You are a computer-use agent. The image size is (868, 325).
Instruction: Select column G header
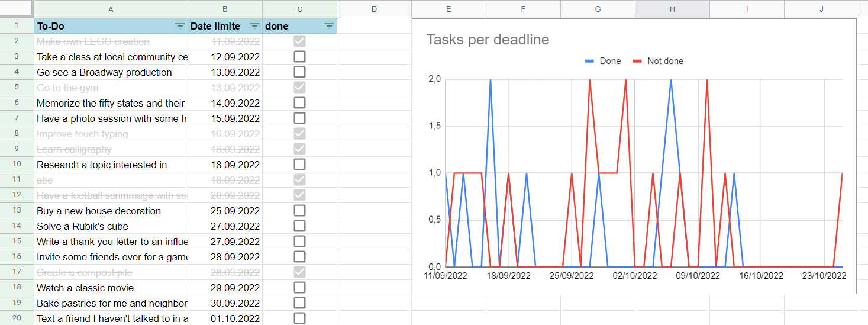pos(598,9)
